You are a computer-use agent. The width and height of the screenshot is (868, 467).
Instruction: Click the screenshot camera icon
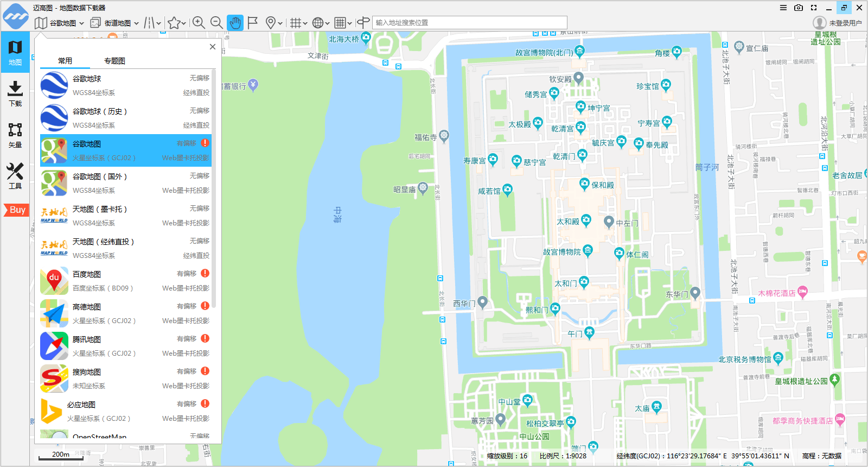pyautogui.click(x=798, y=8)
